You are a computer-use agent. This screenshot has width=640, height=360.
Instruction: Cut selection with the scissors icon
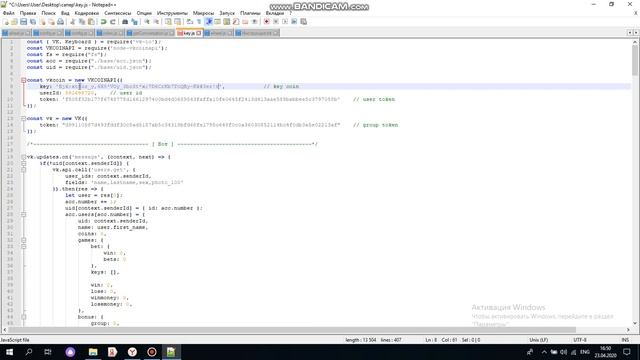coord(72,22)
